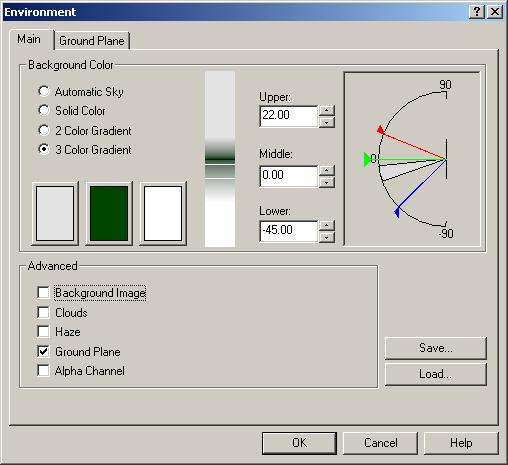
Task: Toggle the Alpha Channel checkbox
Action: tap(43, 370)
